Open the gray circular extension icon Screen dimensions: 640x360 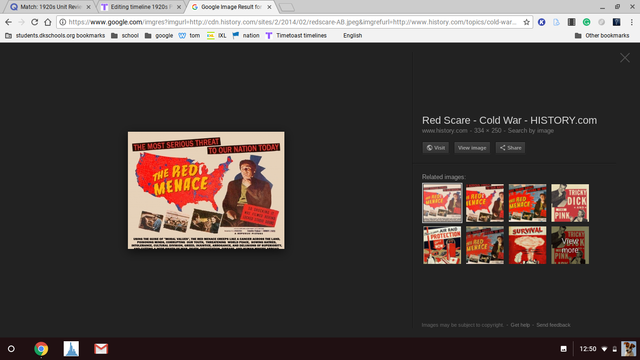click(601, 22)
